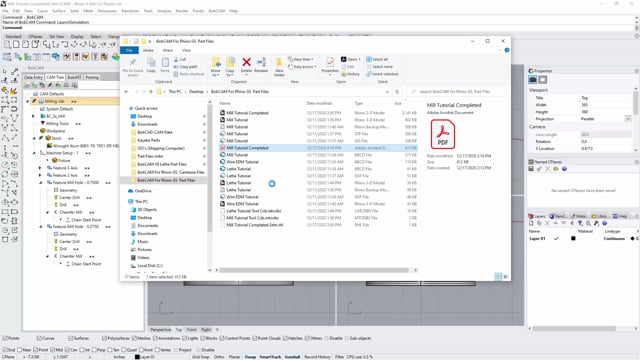Switch to the View ribbon tab
Image resolution: width=640 pixels, height=360 pixels.
187,50
